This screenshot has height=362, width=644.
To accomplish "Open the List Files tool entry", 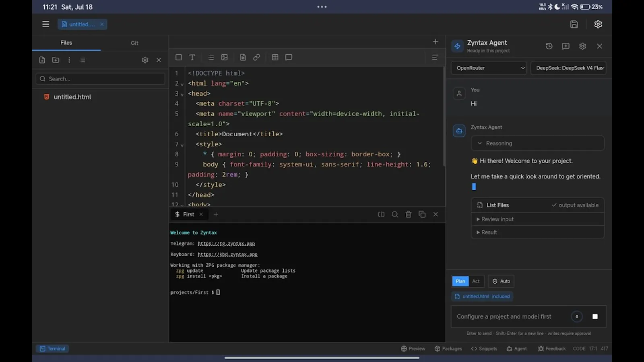I will [x=538, y=205].
